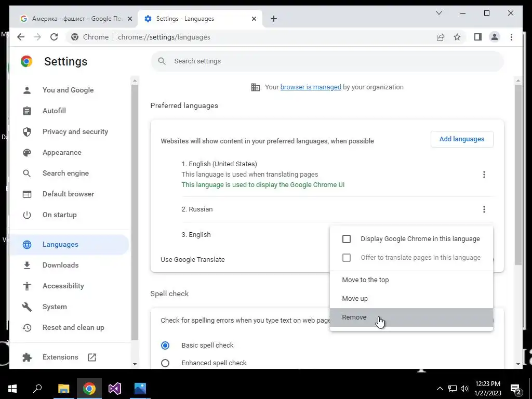532x399 pixels.
Task: Click Remove in the language menu
Action: (x=411, y=317)
